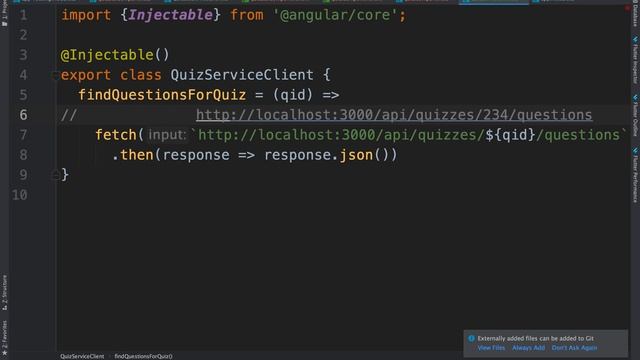Open the commented localhost quizzes/234 URL
Image resolution: width=640 pixels, height=360 pixels.
tap(394, 115)
